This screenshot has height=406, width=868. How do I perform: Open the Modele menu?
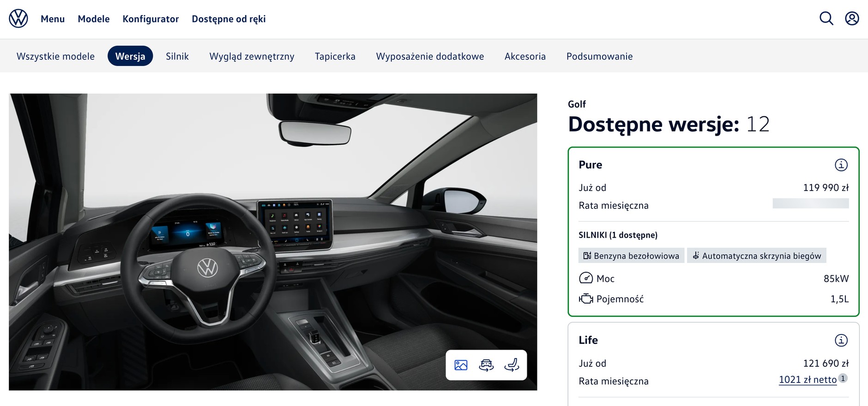point(94,19)
